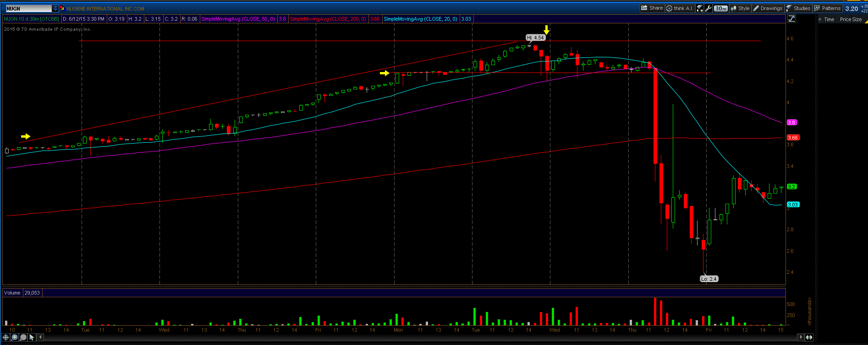Click the R: 0.06 range value
The height and width of the screenshot is (345, 868).
[189, 19]
